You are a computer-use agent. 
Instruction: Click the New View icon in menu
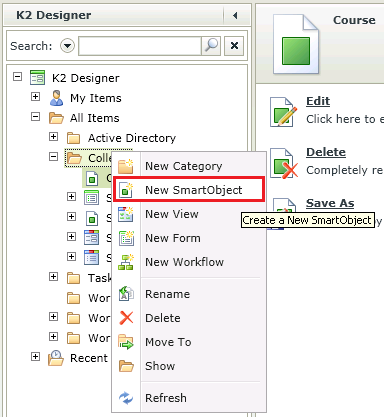point(126,214)
